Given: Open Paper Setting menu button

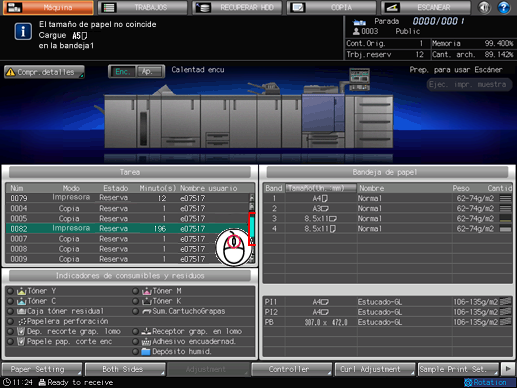Looking at the screenshot, I should coord(42,369).
